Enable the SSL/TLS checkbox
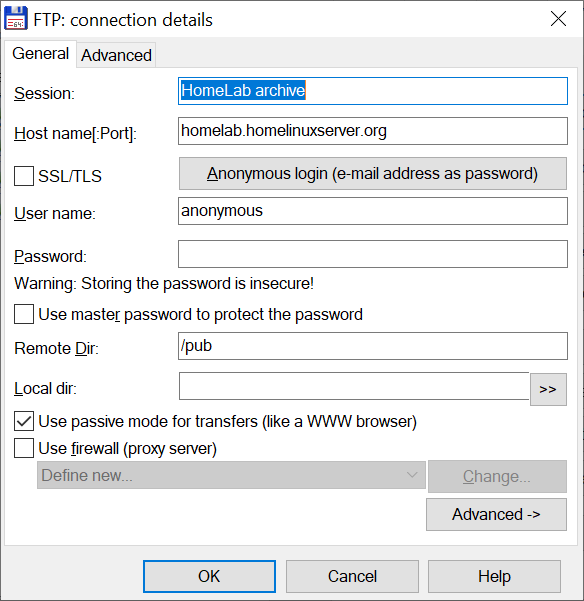This screenshot has height=601, width=584. (24, 176)
